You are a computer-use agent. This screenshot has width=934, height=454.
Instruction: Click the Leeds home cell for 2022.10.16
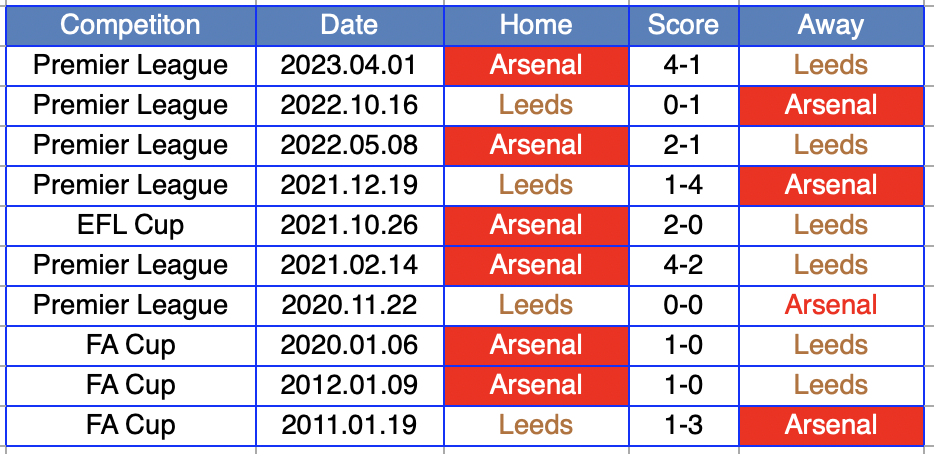[536, 105]
